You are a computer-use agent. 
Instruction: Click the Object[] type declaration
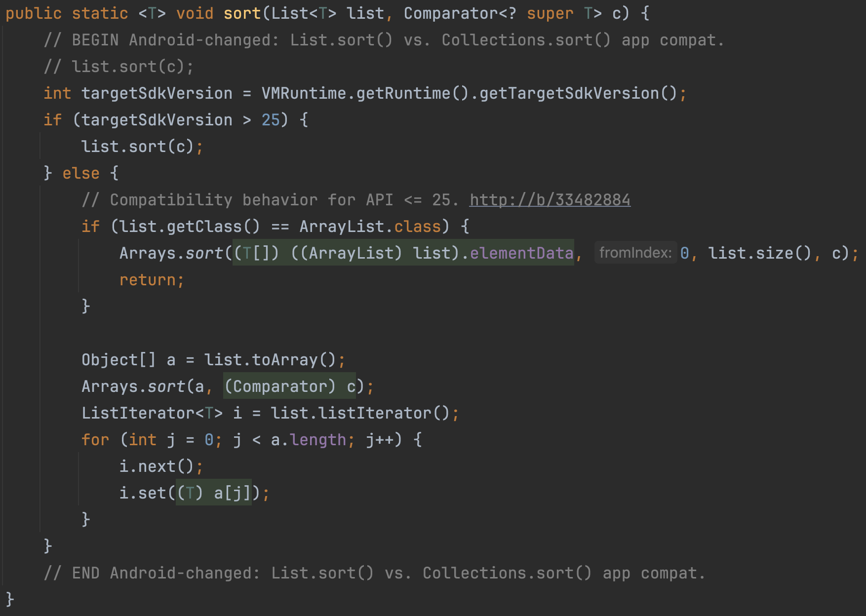118,360
